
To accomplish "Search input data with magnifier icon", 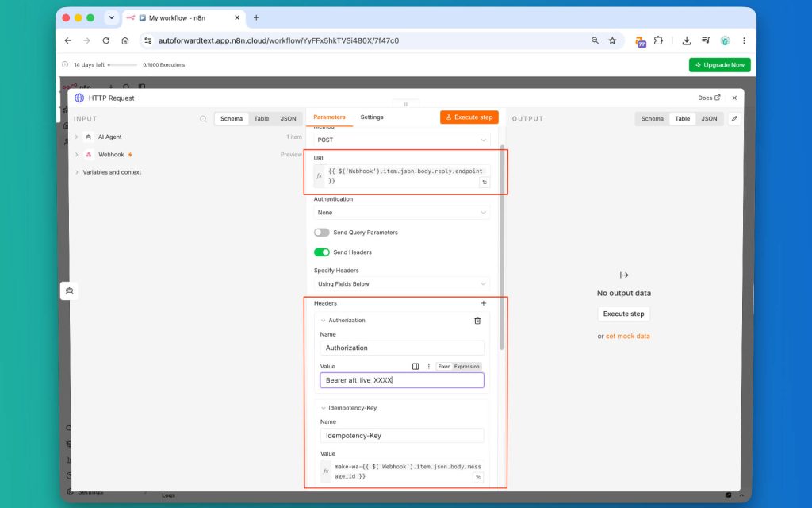I will tap(203, 119).
